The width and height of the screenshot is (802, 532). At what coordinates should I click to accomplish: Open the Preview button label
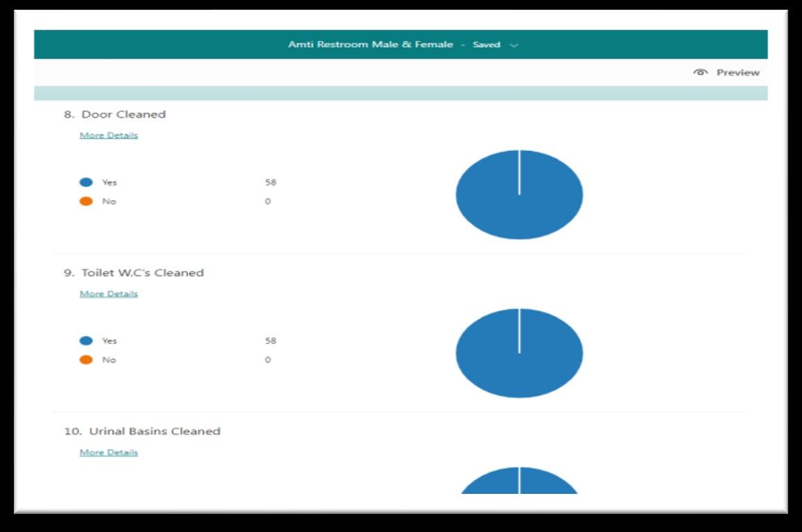click(x=738, y=73)
